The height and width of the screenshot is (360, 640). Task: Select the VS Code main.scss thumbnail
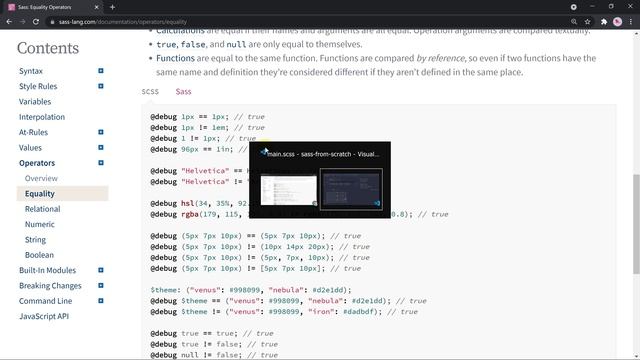point(351,189)
